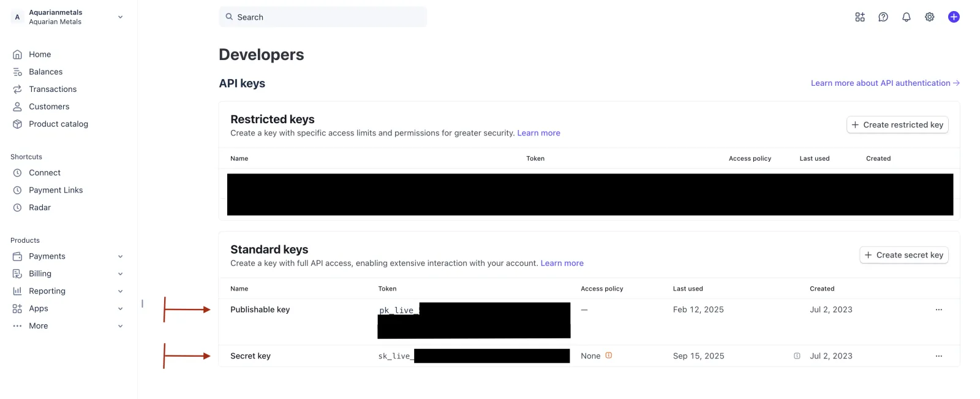
Task: Open the Customers section
Action: click(x=49, y=107)
